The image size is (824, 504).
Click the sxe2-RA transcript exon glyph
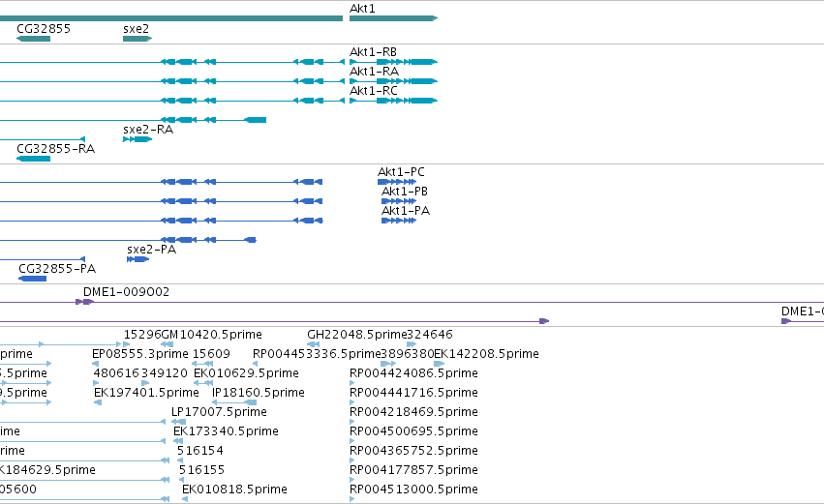pyautogui.click(x=137, y=139)
